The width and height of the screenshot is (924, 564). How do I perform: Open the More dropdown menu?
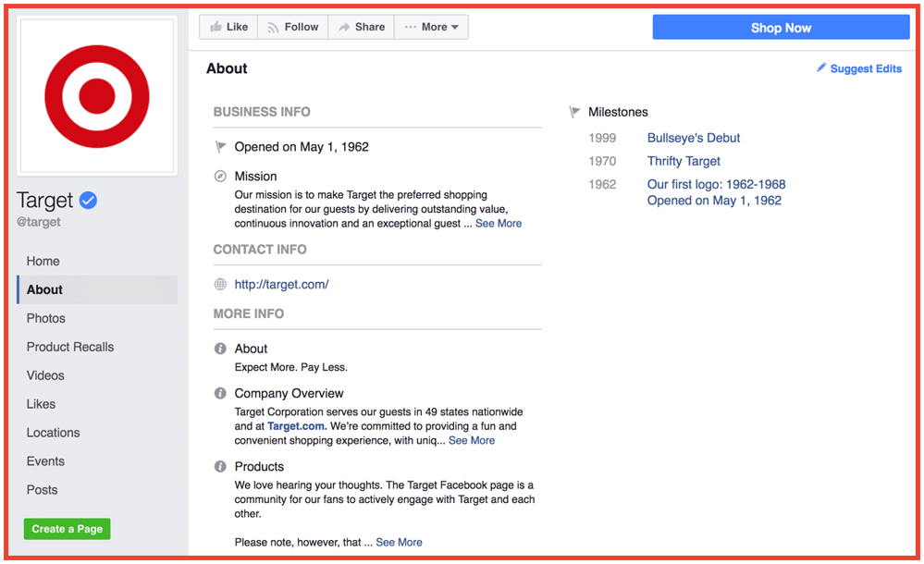click(431, 27)
